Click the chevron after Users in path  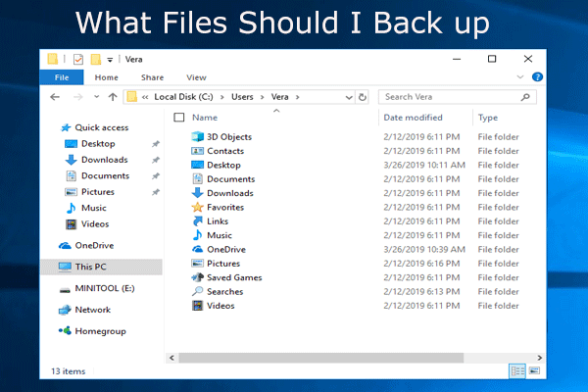(262, 97)
